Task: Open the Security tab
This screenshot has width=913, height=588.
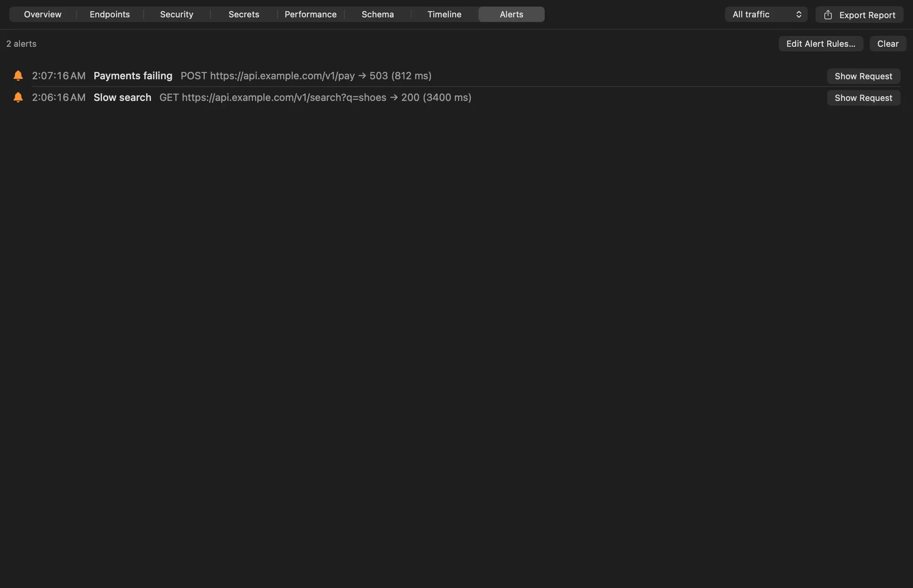Action: click(177, 15)
